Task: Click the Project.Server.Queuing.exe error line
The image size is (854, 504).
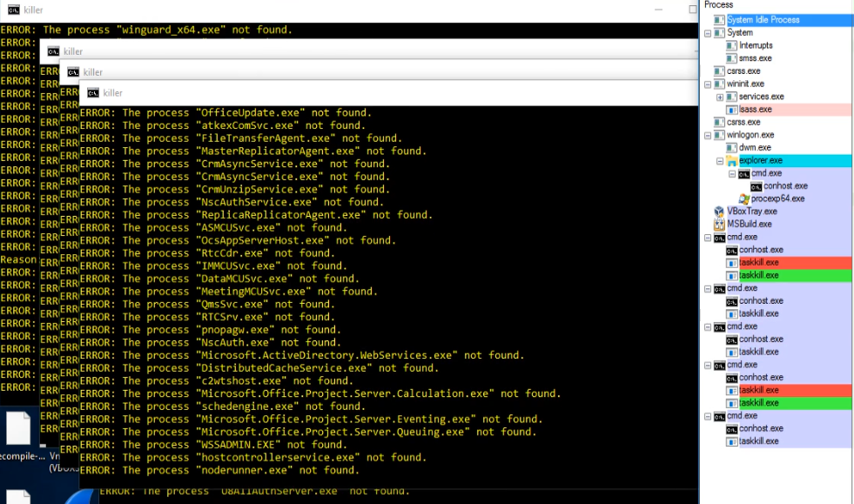Action: click(307, 432)
